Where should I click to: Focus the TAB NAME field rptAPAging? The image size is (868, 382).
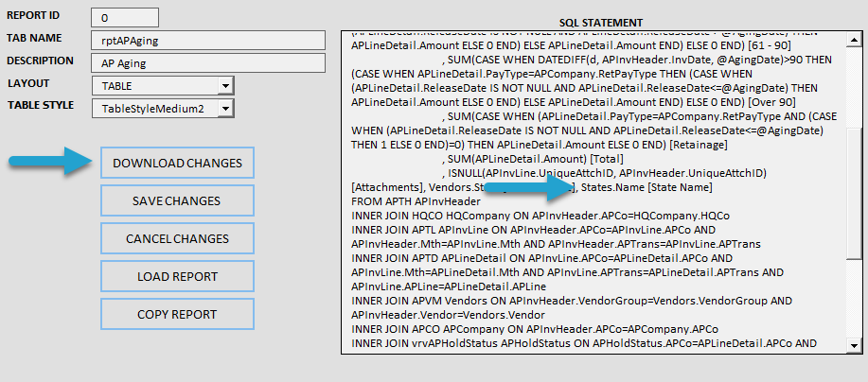pyautogui.click(x=208, y=41)
